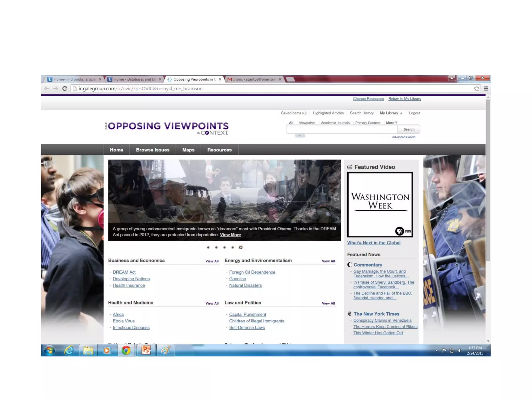
Task: Open PowerPoint from the taskbar
Action: click(x=146, y=350)
